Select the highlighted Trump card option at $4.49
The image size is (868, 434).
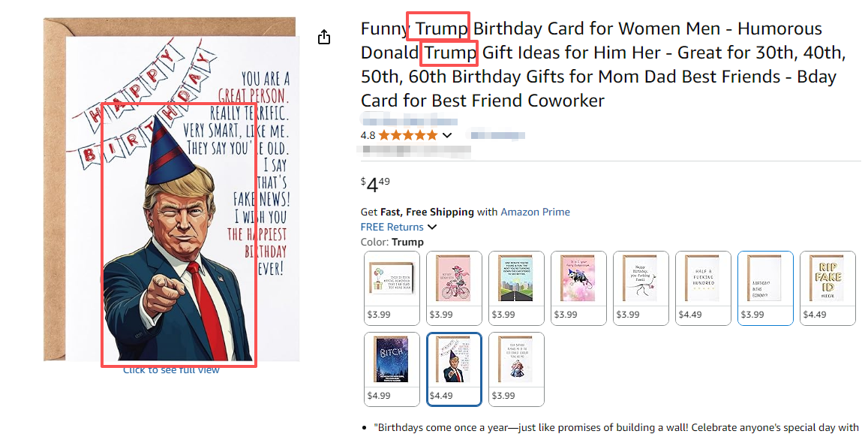454,369
